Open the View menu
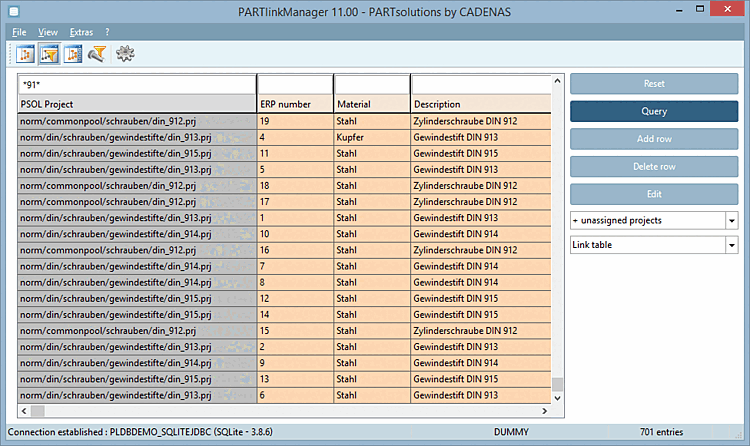 48,32
